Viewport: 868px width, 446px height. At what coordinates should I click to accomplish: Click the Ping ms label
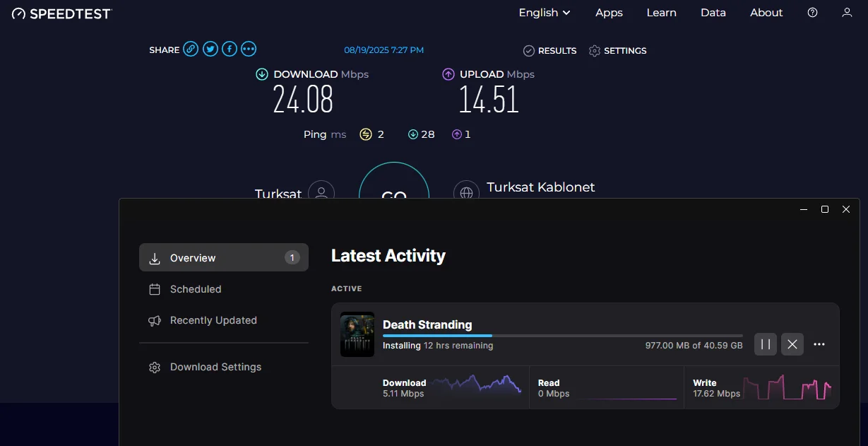[325, 134]
